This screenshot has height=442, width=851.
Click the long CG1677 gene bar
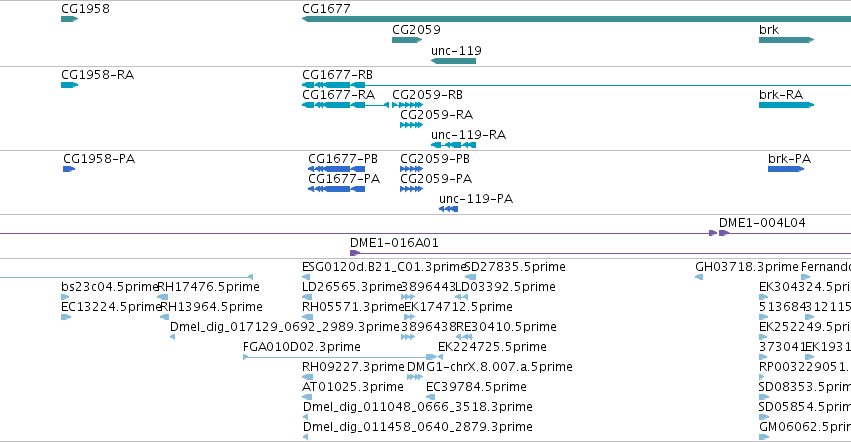click(576, 19)
